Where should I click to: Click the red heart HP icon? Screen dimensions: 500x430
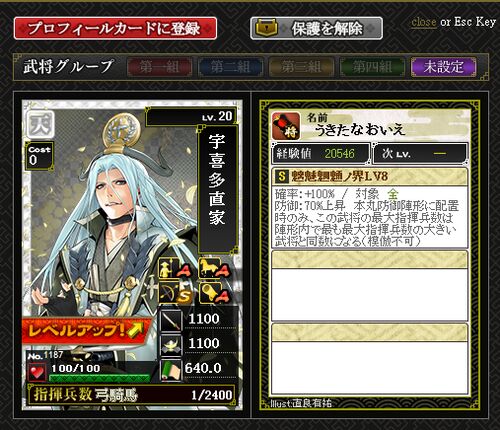tap(37, 372)
